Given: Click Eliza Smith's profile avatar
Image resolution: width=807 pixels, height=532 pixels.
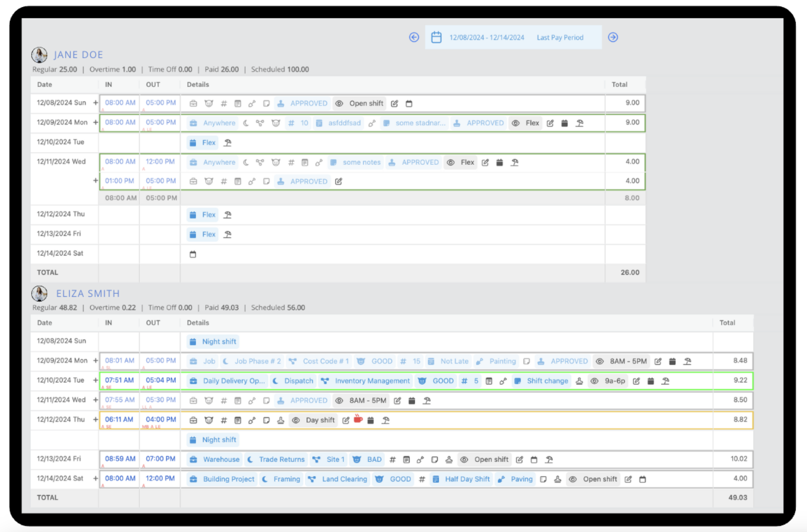Looking at the screenshot, I should tap(39, 293).
